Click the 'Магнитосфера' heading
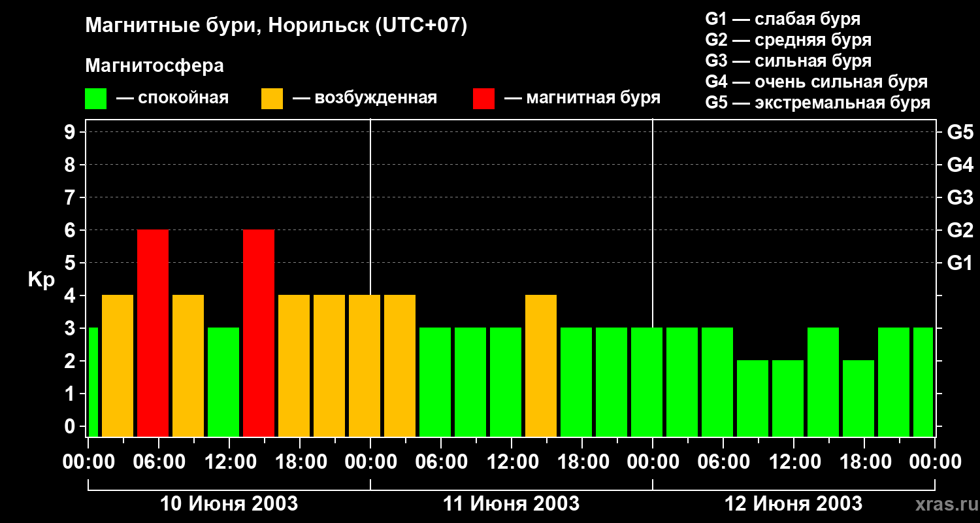Image resolution: width=980 pixels, height=523 pixels. click(154, 66)
